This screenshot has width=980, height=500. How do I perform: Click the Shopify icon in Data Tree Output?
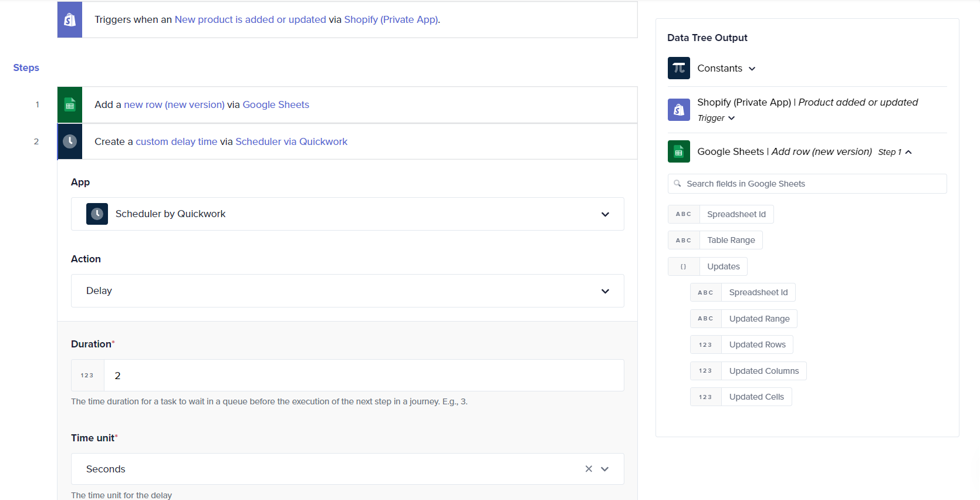[x=679, y=110]
